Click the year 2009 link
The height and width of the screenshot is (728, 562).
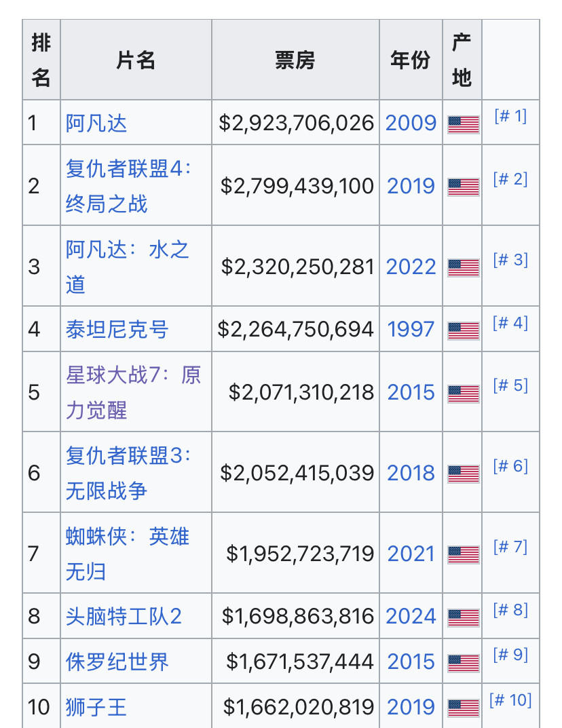(x=411, y=123)
